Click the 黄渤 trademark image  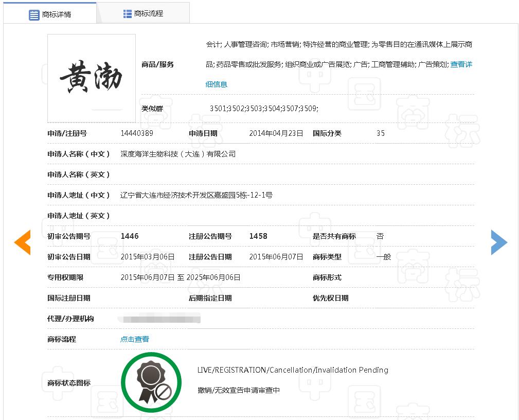(x=92, y=78)
